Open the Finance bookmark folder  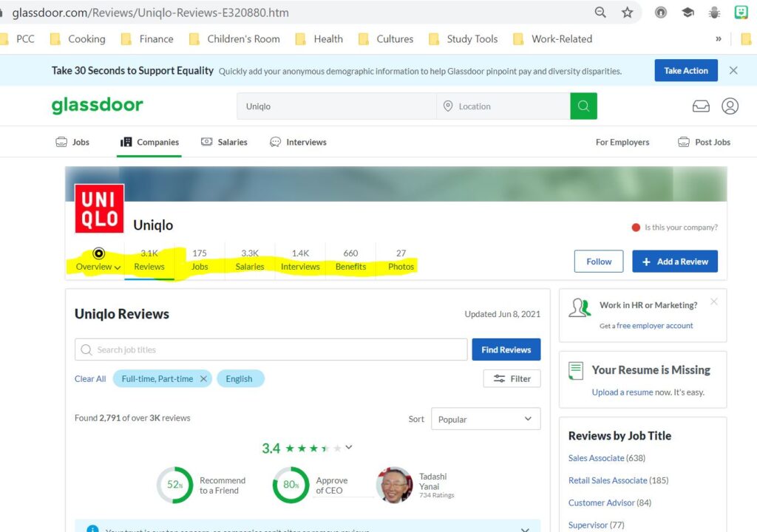pos(147,38)
